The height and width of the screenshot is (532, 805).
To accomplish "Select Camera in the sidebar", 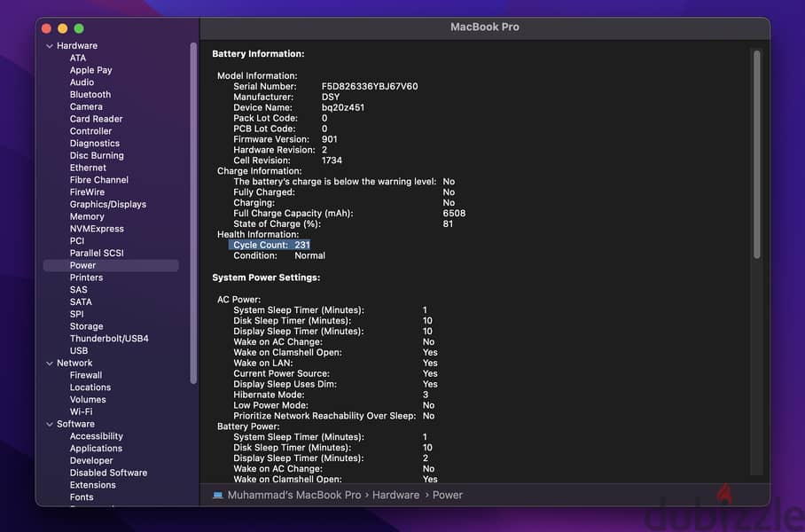I will click(86, 106).
